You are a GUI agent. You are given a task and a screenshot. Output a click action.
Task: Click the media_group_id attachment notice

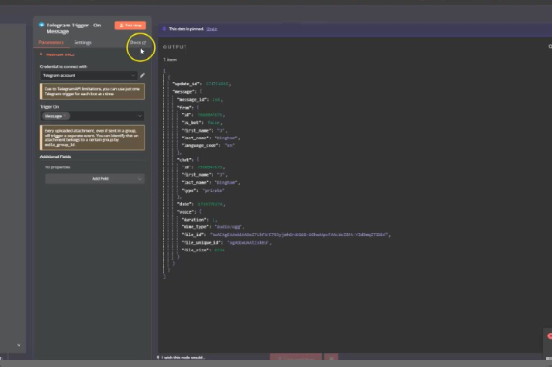93,138
